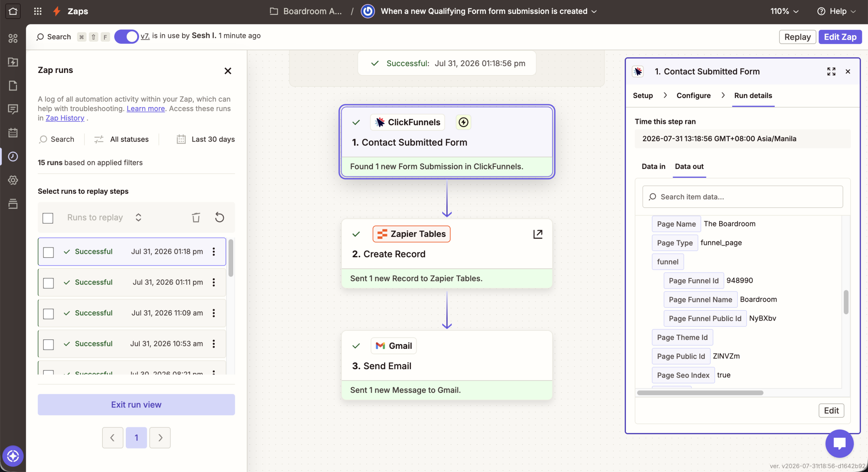
Task: Expand the Runs to replay sort chevron
Action: pyautogui.click(x=138, y=218)
